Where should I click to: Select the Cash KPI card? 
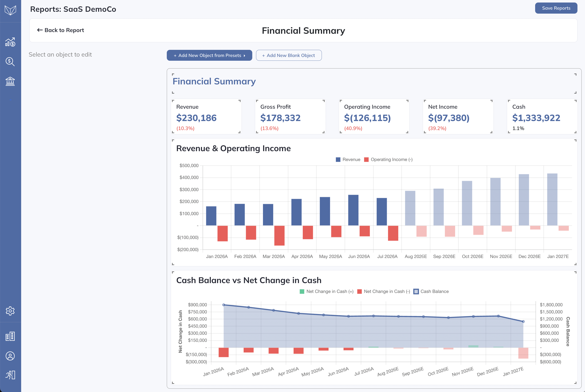542,116
